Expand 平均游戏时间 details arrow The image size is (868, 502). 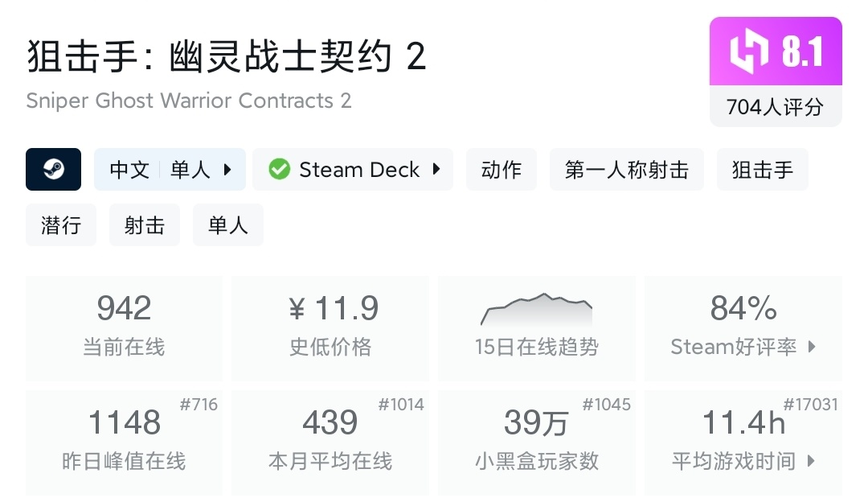810,461
